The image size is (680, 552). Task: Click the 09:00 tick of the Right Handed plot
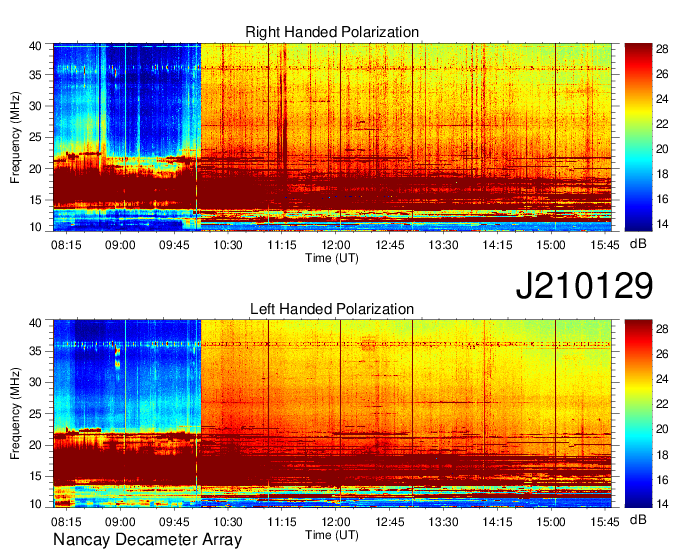tap(120, 245)
